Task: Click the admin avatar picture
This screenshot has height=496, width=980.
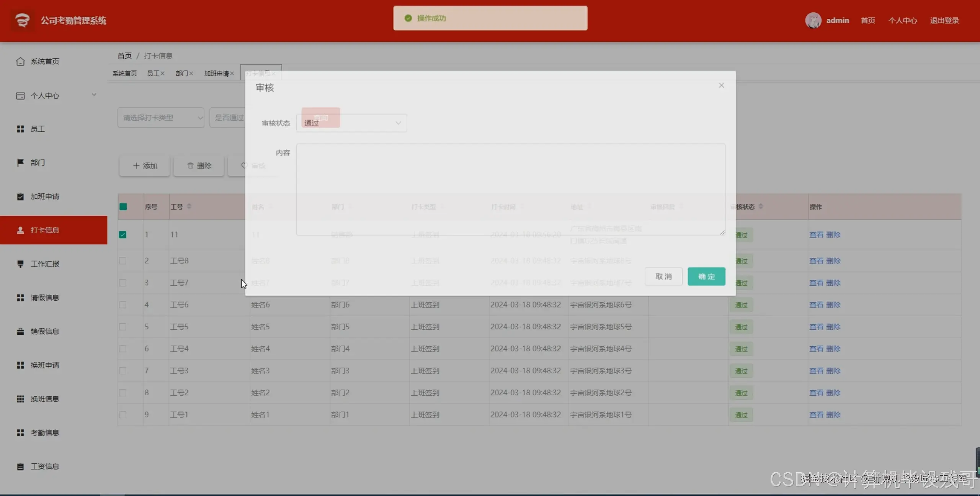Action: tap(813, 20)
